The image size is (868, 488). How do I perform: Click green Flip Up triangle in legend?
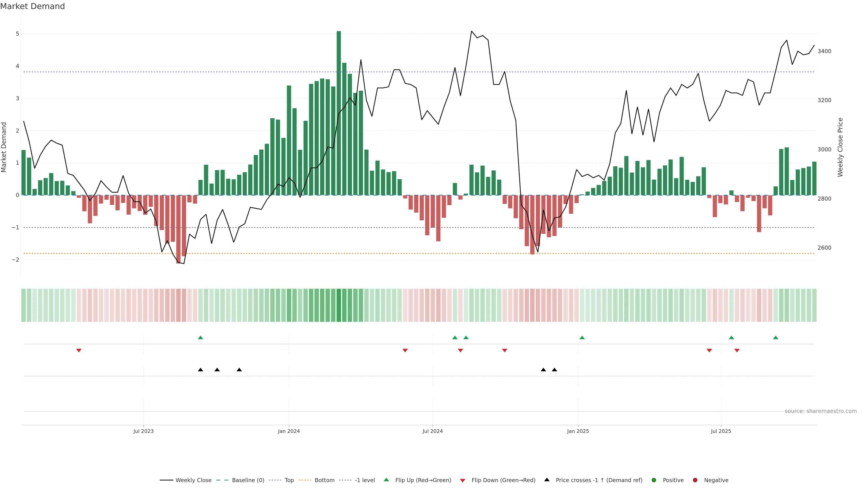click(x=387, y=480)
